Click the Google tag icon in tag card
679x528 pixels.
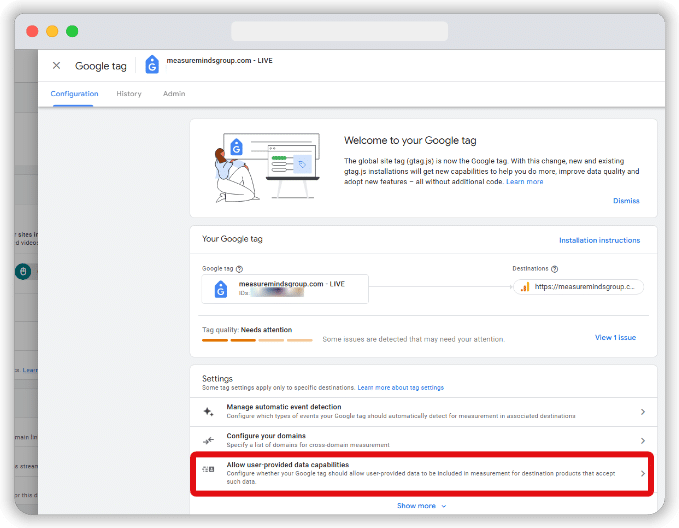pos(221,289)
